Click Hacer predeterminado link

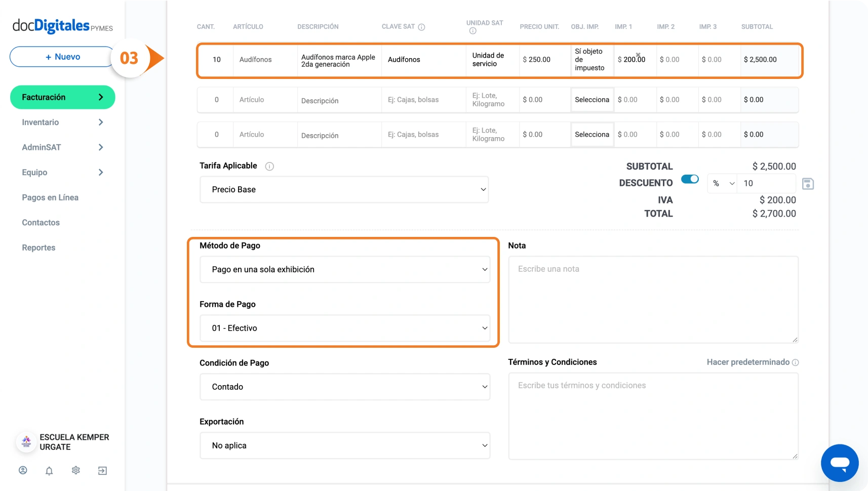(748, 362)
